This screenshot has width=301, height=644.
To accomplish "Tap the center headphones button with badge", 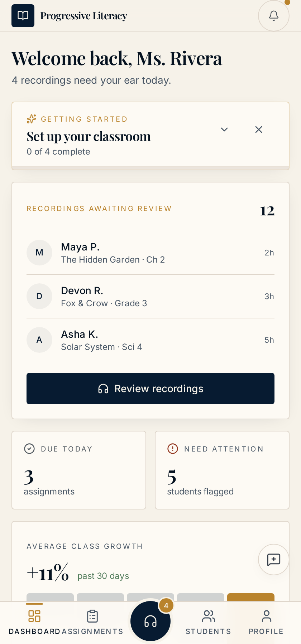I will (150, 621).
